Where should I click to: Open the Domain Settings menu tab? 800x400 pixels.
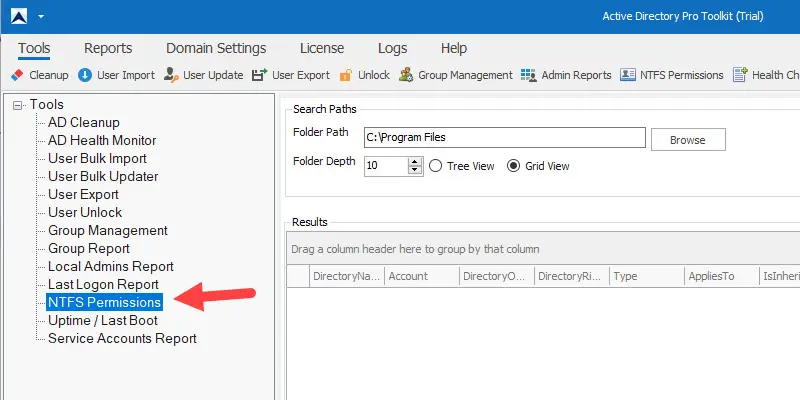[x=216, y=48]
